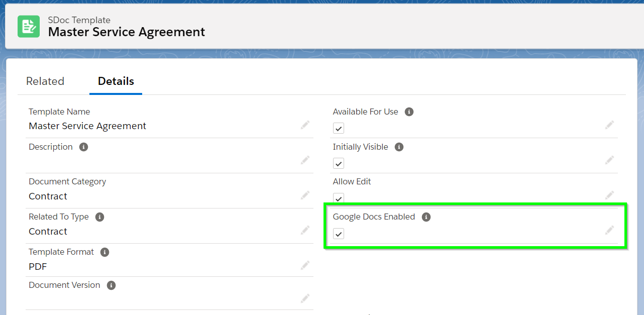Image resolution: width=644 pixels, height=315 pixels.
Task: Click the Document Version label
Action: pyautogui.click(x=65, y=285)
